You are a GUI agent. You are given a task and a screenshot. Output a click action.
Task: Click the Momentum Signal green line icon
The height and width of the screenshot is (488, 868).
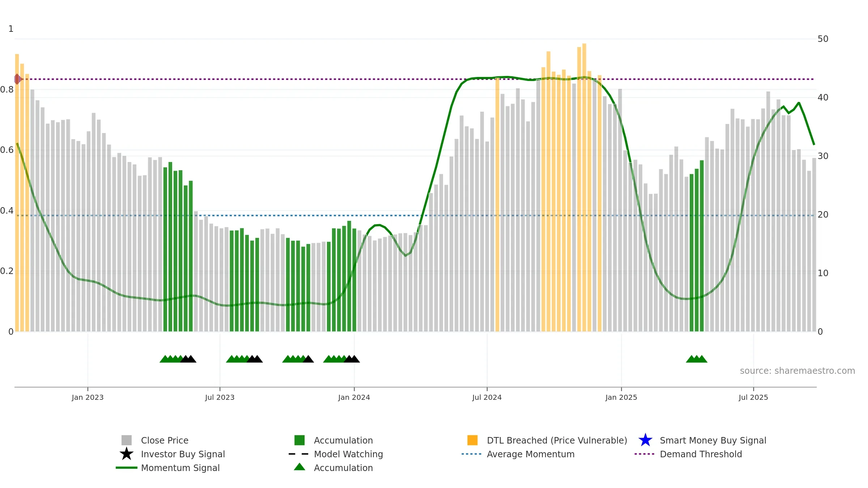click(x=127, y=468)
